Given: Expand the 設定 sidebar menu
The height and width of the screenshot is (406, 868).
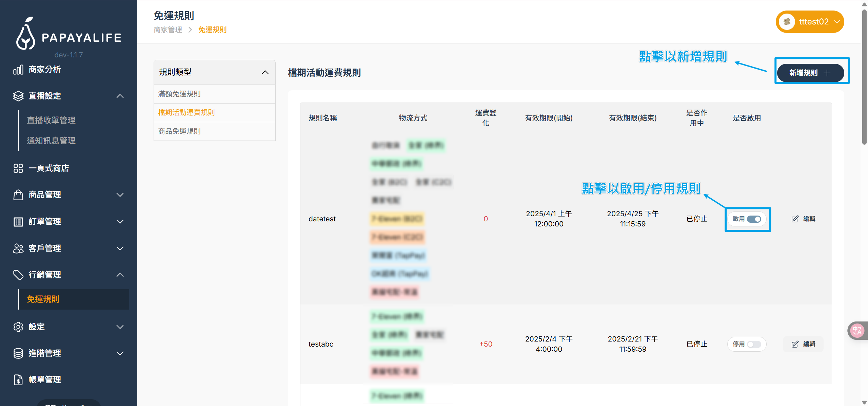Looking at the screenshot, I should 120,327.
